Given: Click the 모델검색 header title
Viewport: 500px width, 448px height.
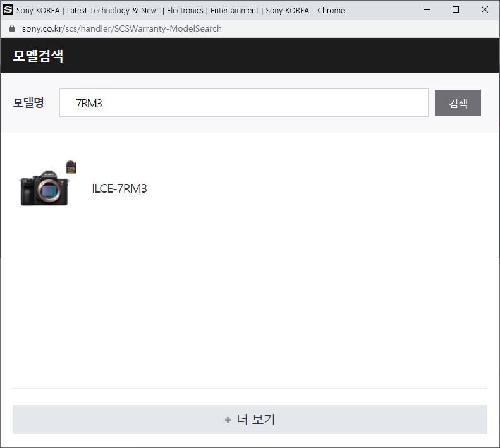Looking at the screenshot, I should click(38, 56).
